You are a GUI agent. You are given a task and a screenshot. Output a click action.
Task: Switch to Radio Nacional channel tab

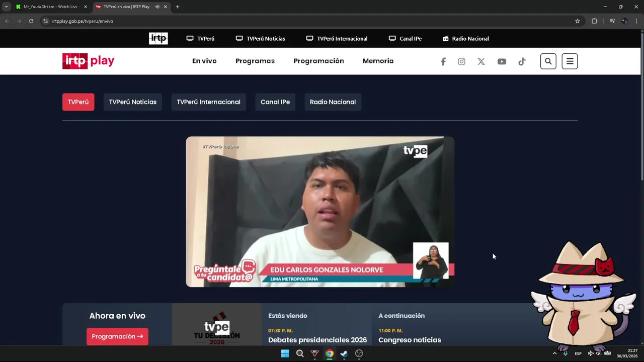pos(333,102)
